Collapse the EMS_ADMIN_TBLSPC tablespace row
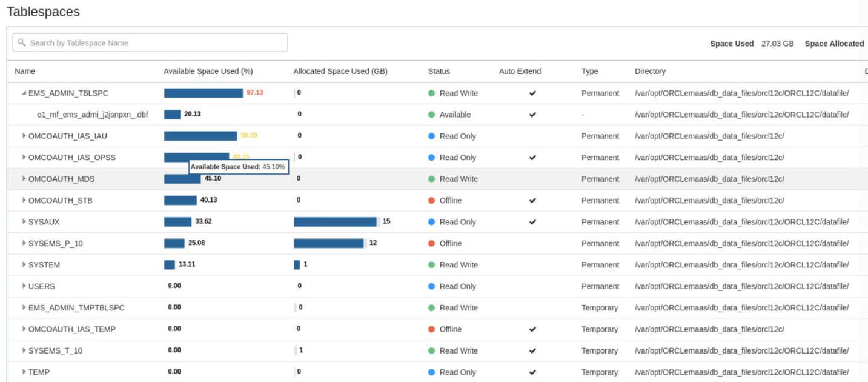 (x=24, y=93)
